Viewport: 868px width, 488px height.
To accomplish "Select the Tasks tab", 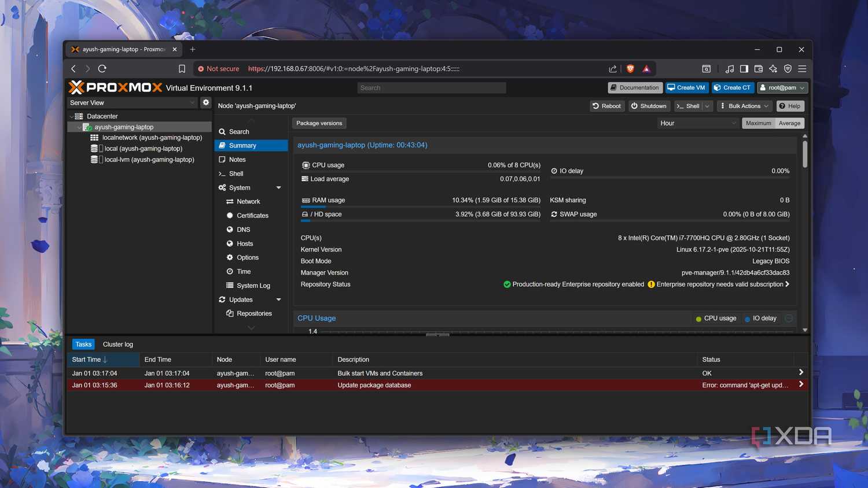I will pos(83,344).
